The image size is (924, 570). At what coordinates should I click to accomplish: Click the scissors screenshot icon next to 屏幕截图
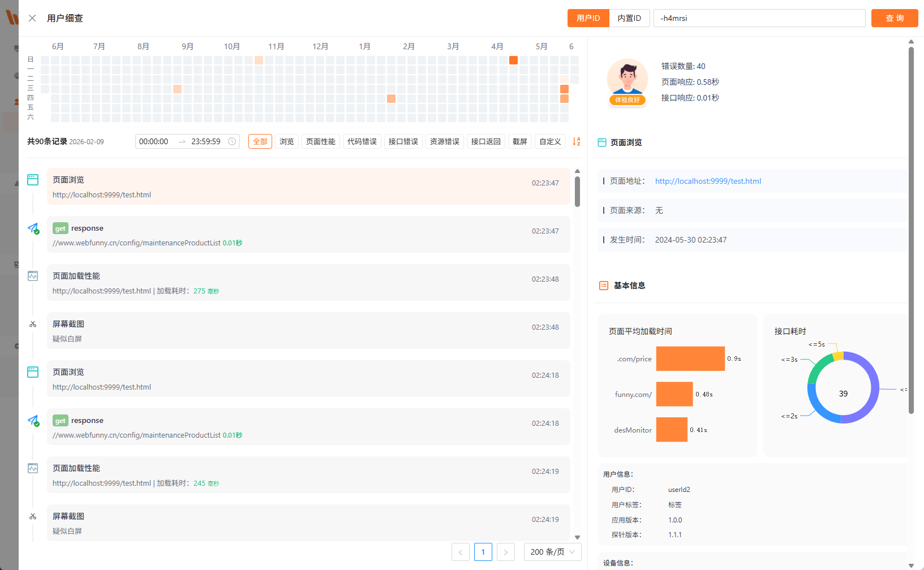[x=32, y=323]
